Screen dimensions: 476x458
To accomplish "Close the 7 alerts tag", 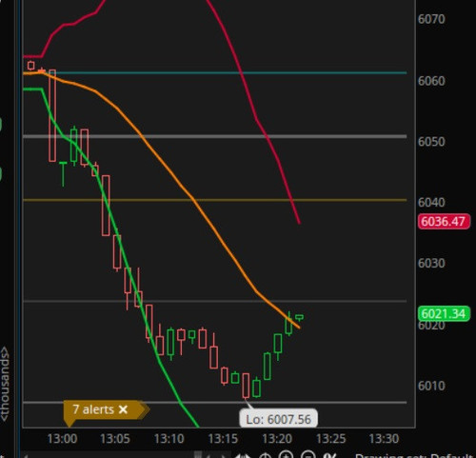I will coord(123,409).
